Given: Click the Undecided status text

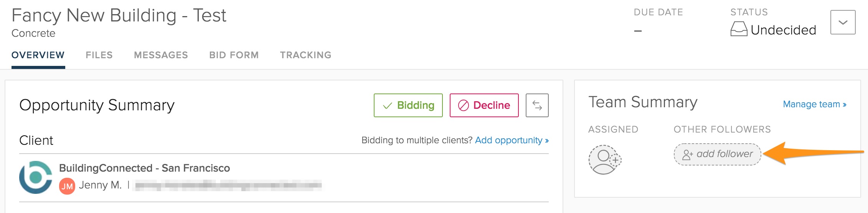Looking at the screenshot, I should 783,30.
